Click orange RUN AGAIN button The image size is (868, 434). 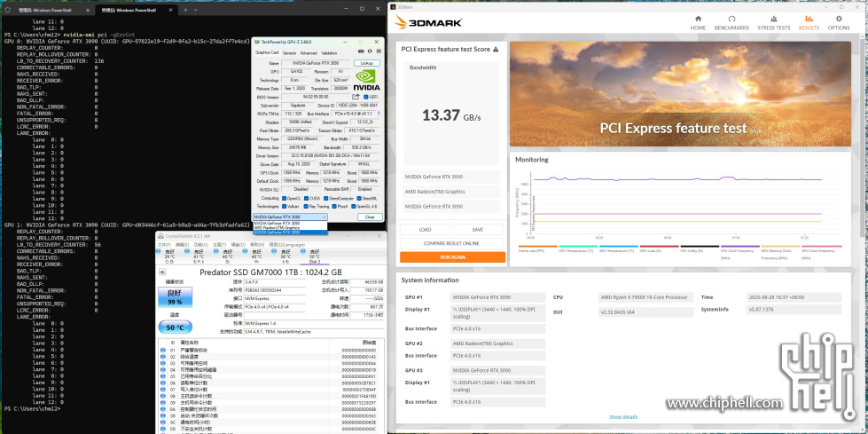452,257
